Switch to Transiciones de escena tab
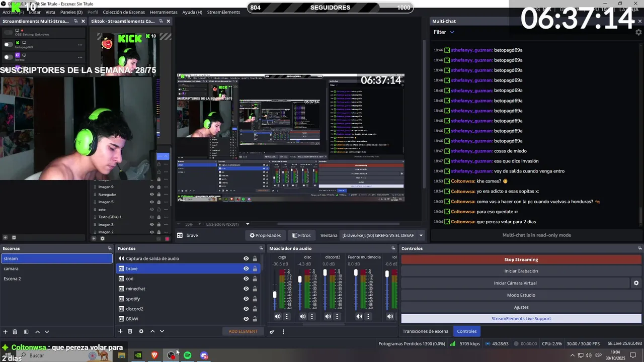This screenshot has width=644, height=362. [426, 331]
